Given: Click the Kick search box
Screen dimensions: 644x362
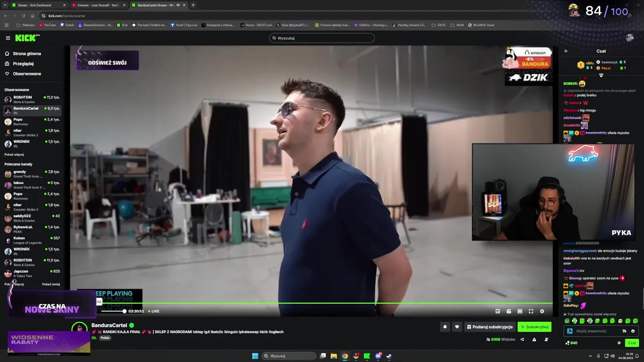Looking at the screenshot, I should pos(322,38).
